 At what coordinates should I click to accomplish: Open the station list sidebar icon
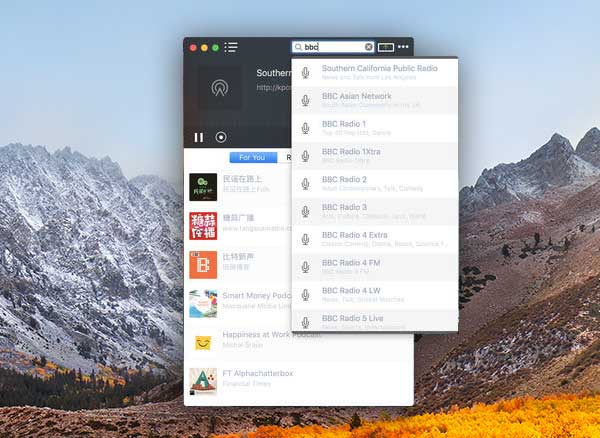click(x=231, y=47)
